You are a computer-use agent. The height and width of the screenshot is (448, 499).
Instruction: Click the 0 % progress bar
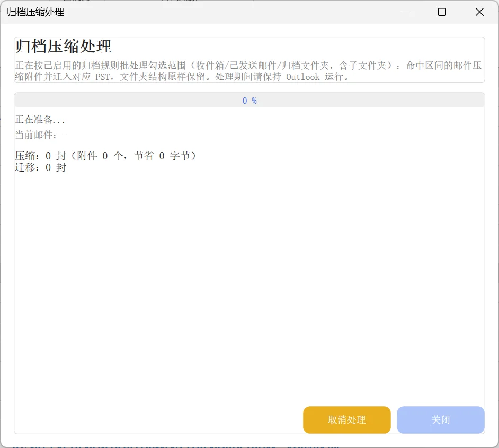coord(249,101)
